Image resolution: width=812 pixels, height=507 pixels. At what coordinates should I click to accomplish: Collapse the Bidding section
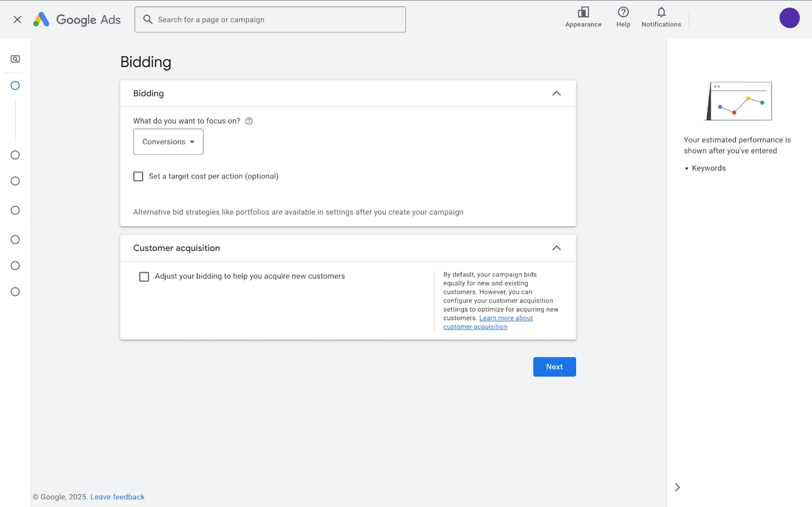[556, 93]
